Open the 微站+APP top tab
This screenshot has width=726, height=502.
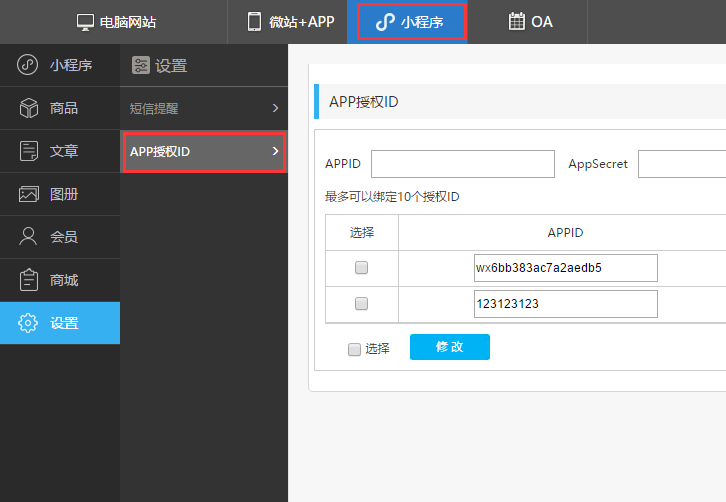click(290, 22)
